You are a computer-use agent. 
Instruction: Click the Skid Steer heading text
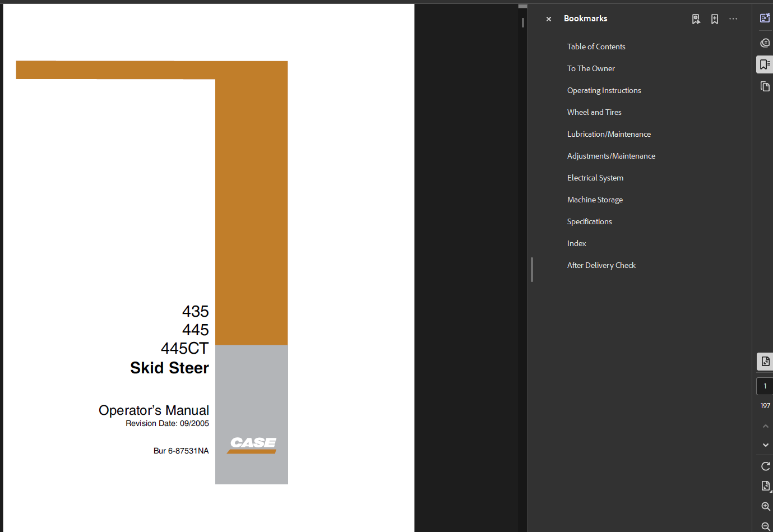pos(169,368)
